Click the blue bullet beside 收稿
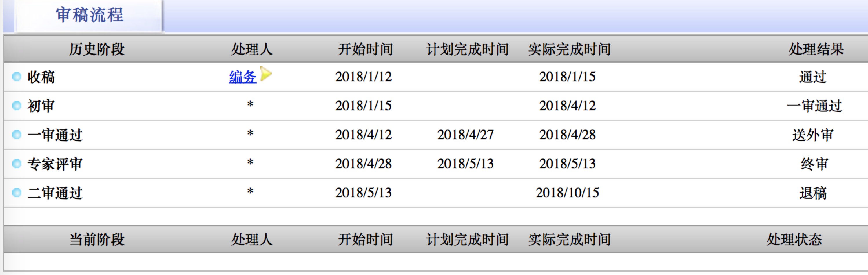 pyautogui.click(x=17, y=77)
